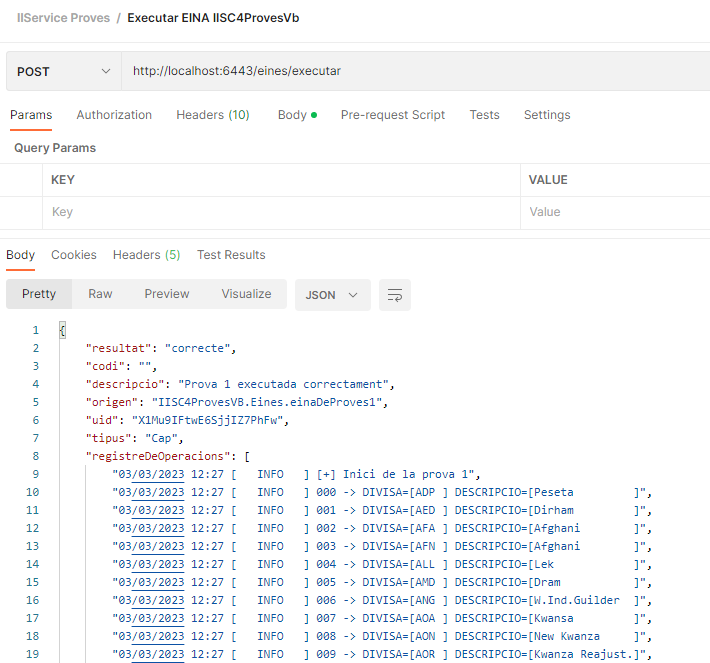
Task: Click the log entry with DIVISA=[AED ]
Action: click(x=382, y=510)
